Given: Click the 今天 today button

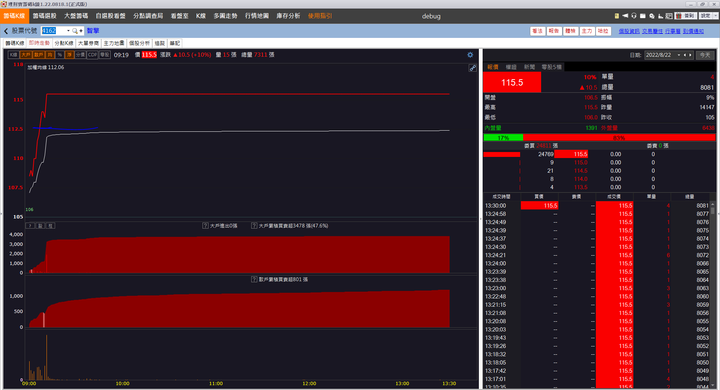Looking at the screenshot, I should pos(705,55).
